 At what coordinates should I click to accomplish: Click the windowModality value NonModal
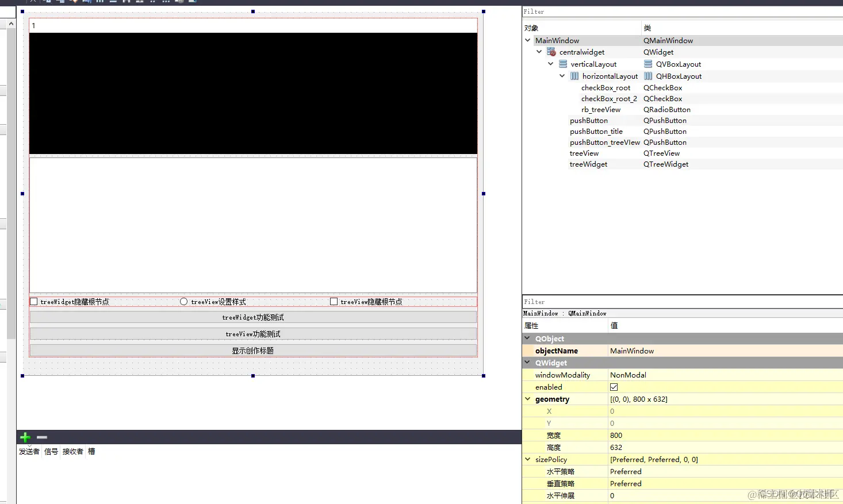click(628, 375)
